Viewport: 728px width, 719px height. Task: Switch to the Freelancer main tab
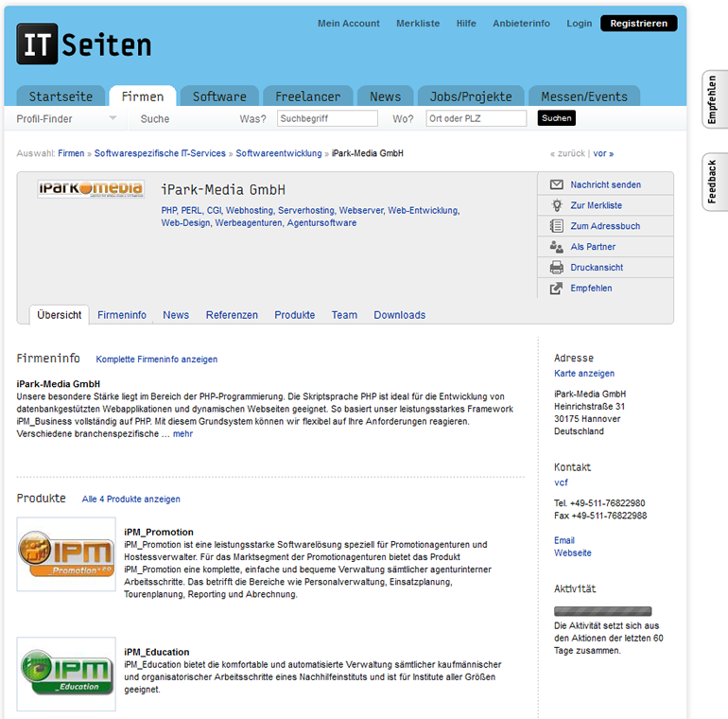[308, 96]
